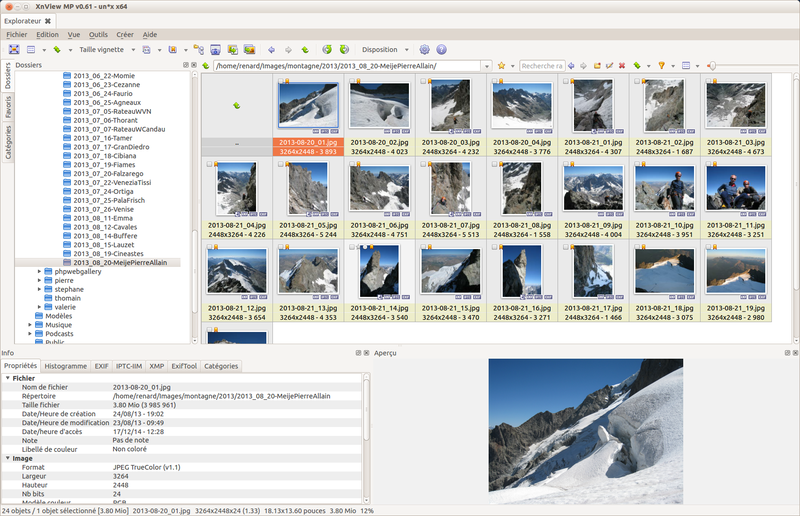Click the purple back arrow icon
Viewport: 800px width, 516px height.
(x=272, y=49)
